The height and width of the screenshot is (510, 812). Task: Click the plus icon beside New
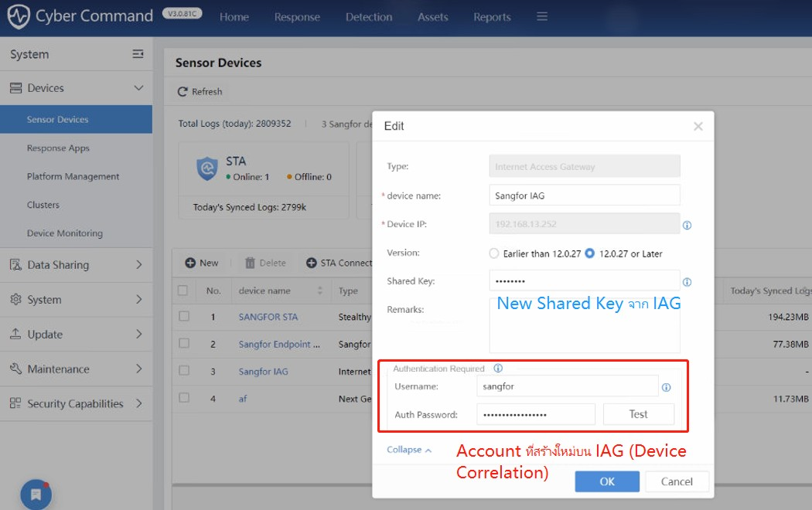coord(190,263)
